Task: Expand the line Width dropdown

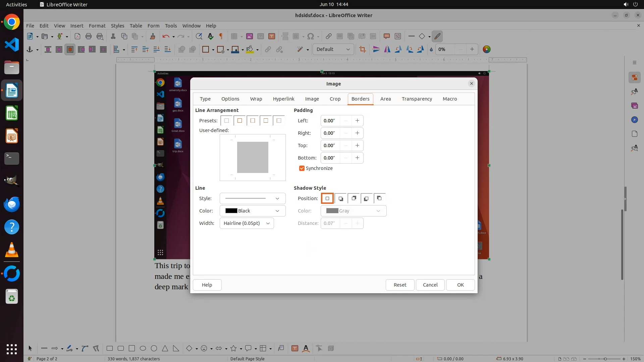Action: tap(247, 223)
